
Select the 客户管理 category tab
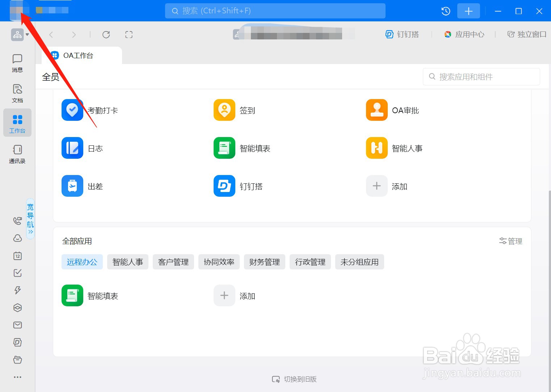pyautogui.click(x=173, y=262)
